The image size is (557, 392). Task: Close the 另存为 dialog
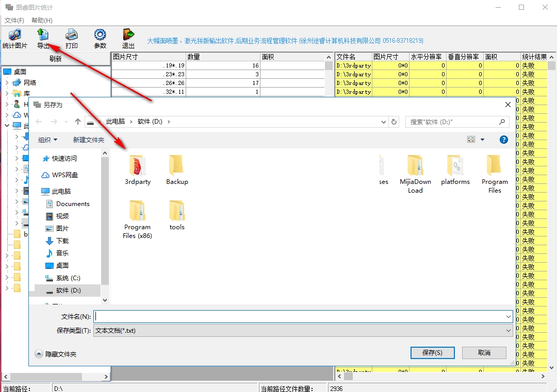[x=508, y=105]
